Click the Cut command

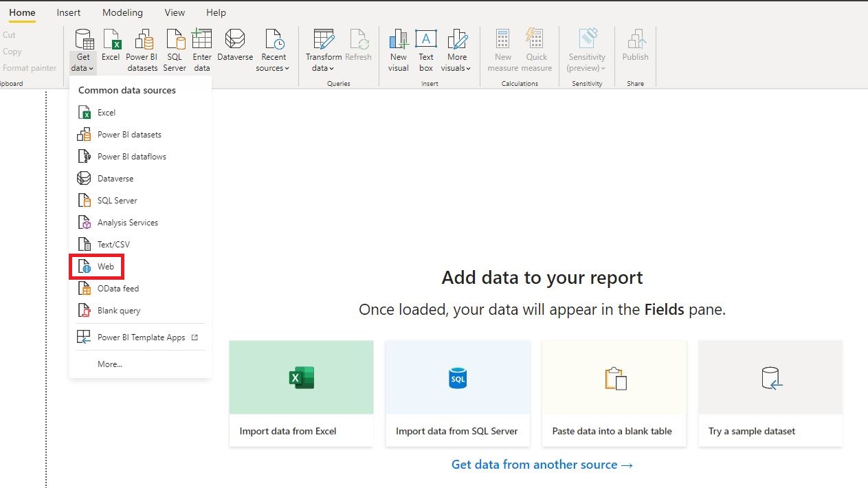click(9, 35)
